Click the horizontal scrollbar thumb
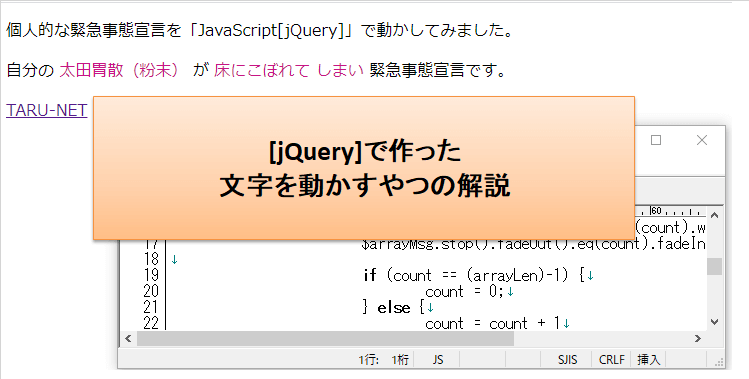This screenshot has width=749, height=379. click(325, 338)
